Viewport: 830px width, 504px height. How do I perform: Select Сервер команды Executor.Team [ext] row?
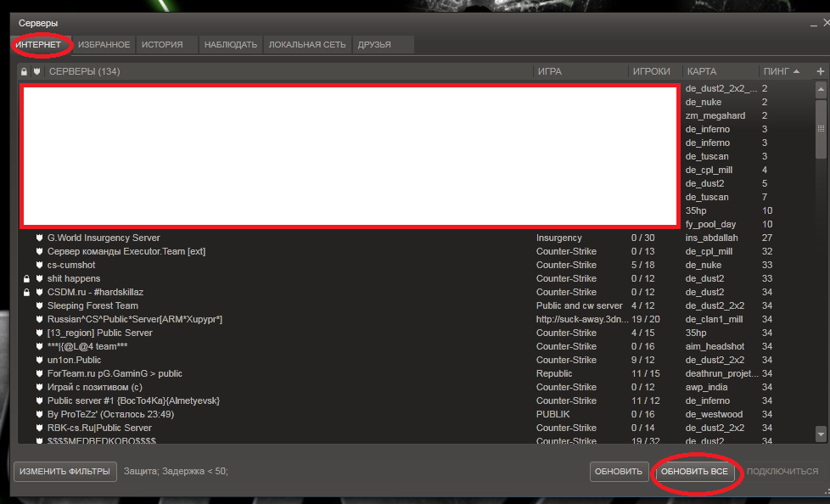(416, 251)
